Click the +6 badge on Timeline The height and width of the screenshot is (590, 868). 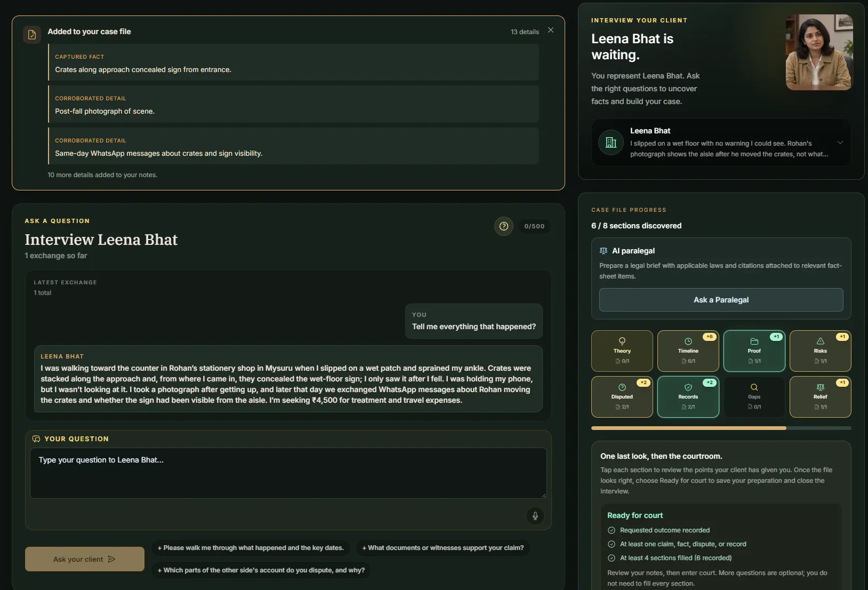[x=710, y=337]
